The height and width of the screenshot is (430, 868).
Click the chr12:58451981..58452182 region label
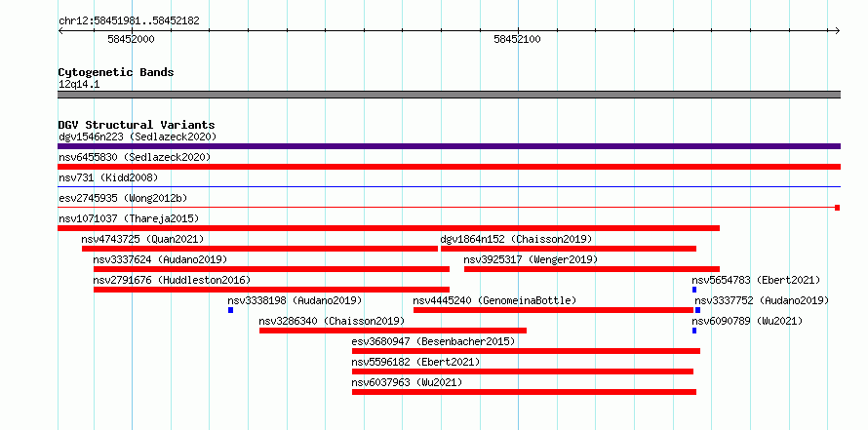tap(129, 21)
